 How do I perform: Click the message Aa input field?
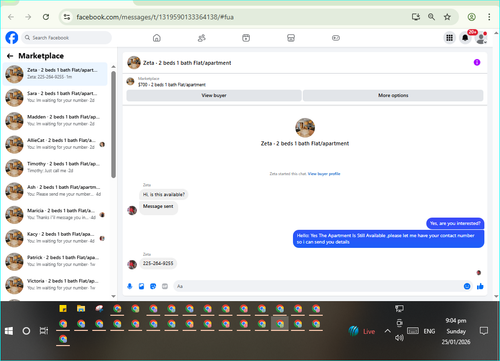click(317, 286)
